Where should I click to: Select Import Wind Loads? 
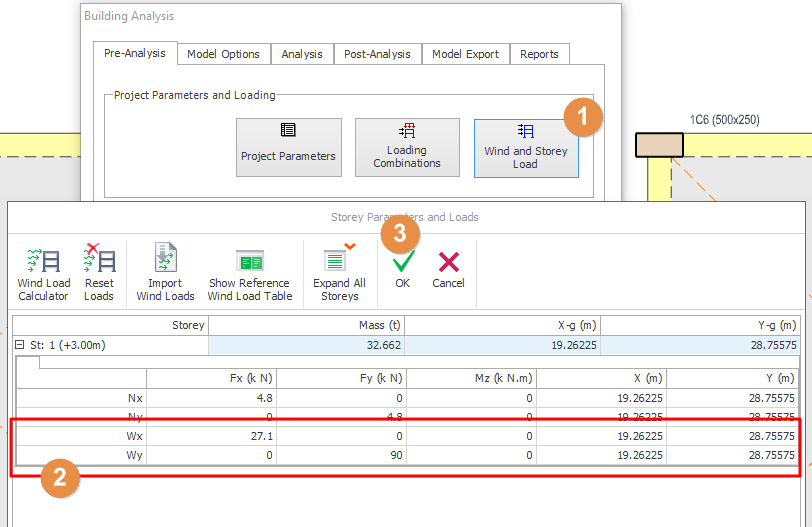click(x=165, y=271)
